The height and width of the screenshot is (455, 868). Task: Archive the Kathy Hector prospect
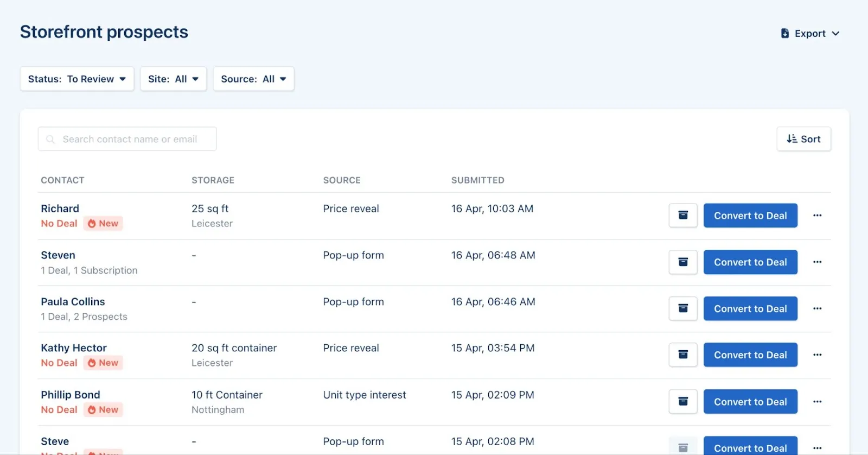point(683,355)
